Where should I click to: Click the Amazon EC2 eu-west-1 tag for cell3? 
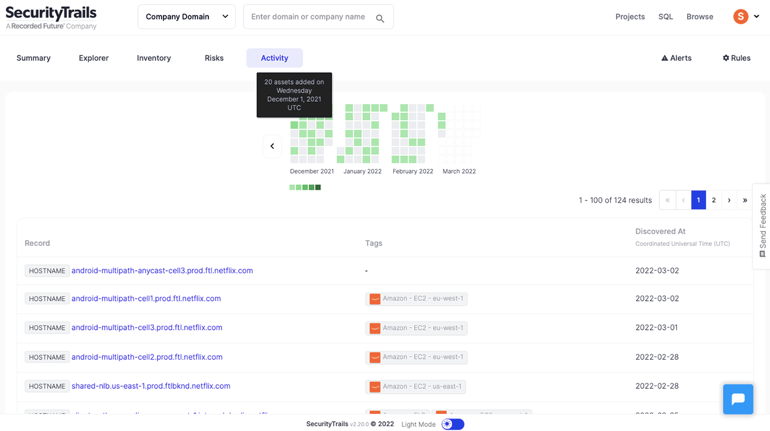416,328
